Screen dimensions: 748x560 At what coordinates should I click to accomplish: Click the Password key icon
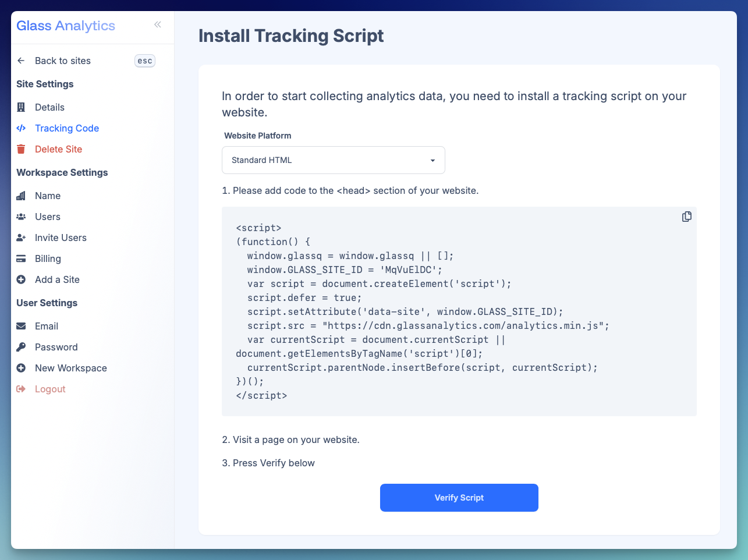[x=21, y=347]
